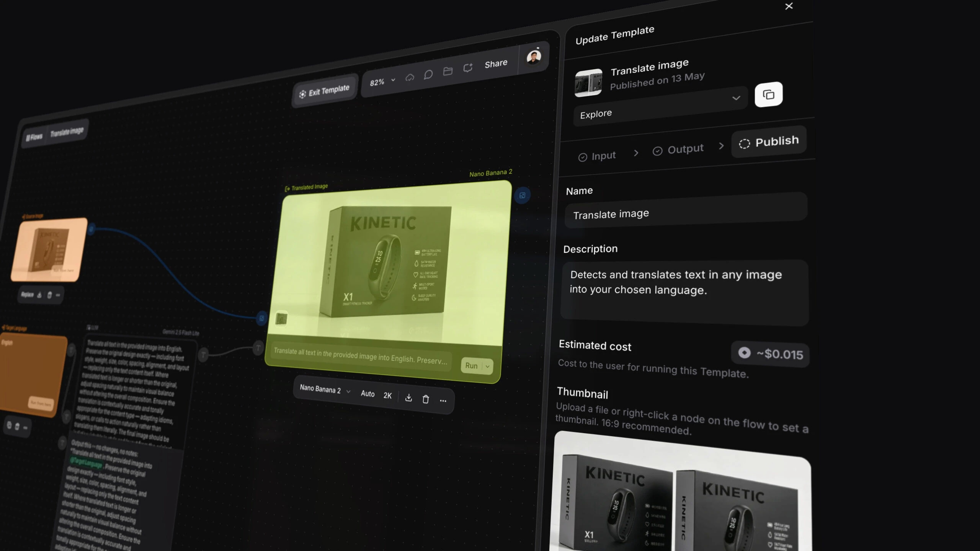Click the Share button
The height and width of the screenshot is (551, 980).
[496, 64]
